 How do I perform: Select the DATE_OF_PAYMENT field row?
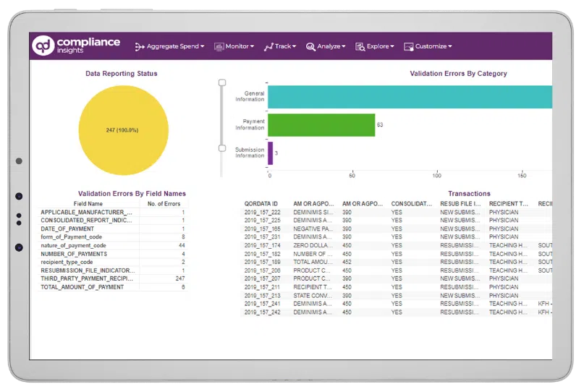(112, 229)
